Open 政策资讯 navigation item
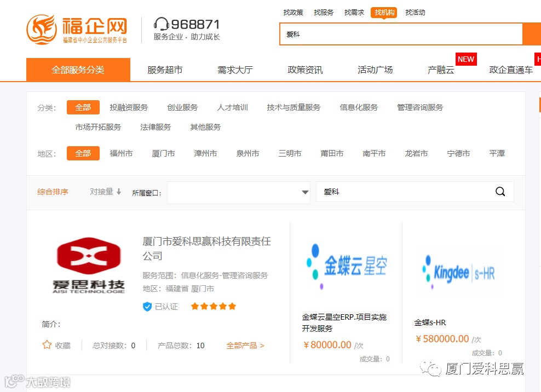 (x=305, y=70)
